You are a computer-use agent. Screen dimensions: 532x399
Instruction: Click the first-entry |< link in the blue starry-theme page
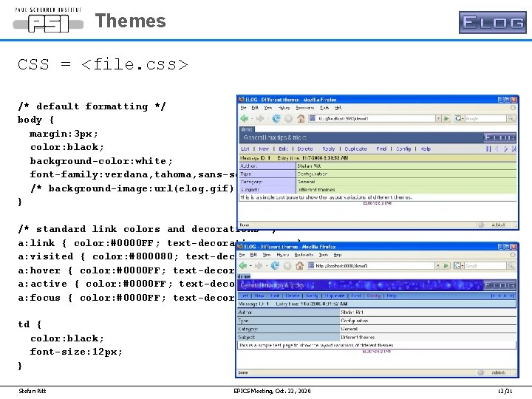tap(493, 296)
